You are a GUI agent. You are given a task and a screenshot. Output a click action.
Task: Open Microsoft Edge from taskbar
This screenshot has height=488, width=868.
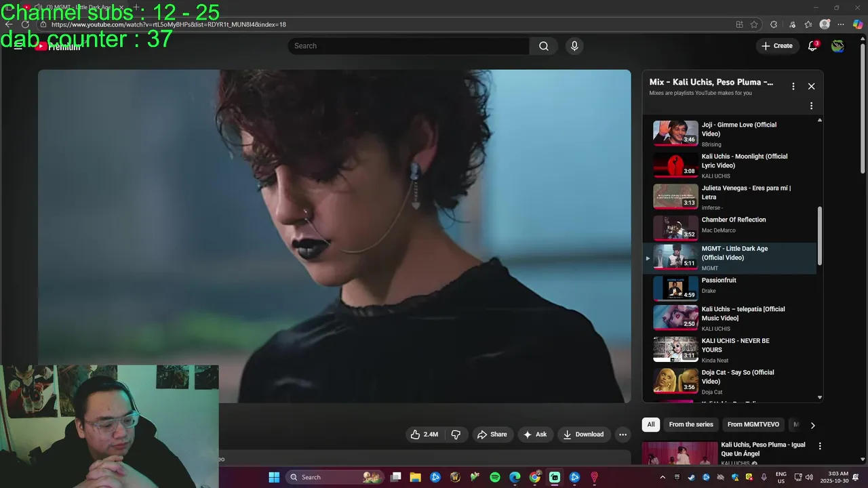click(x=515, y=477)
